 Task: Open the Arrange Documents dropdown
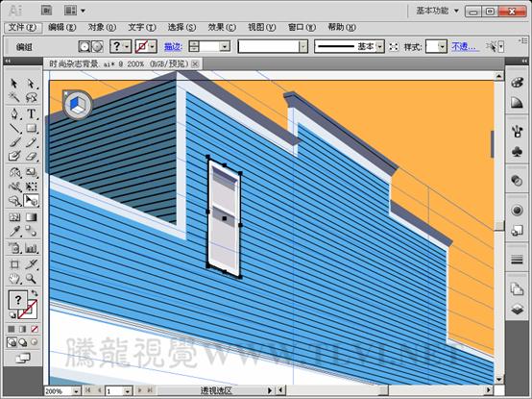point(75,11)
